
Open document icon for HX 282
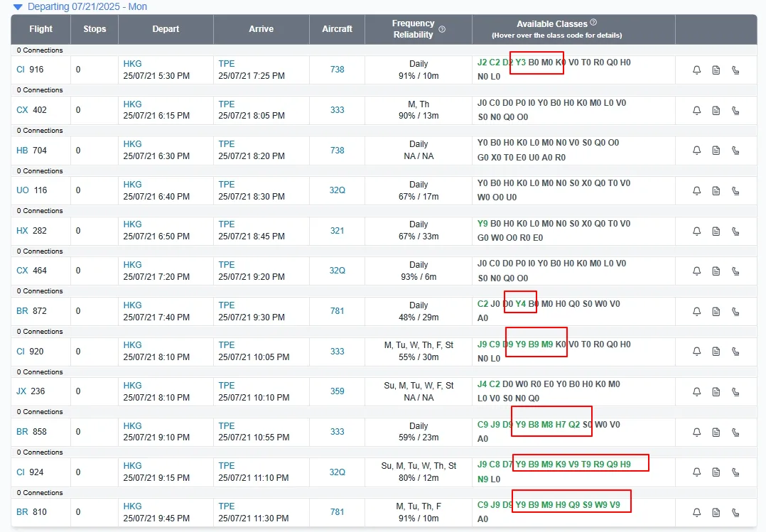(716, 231)
